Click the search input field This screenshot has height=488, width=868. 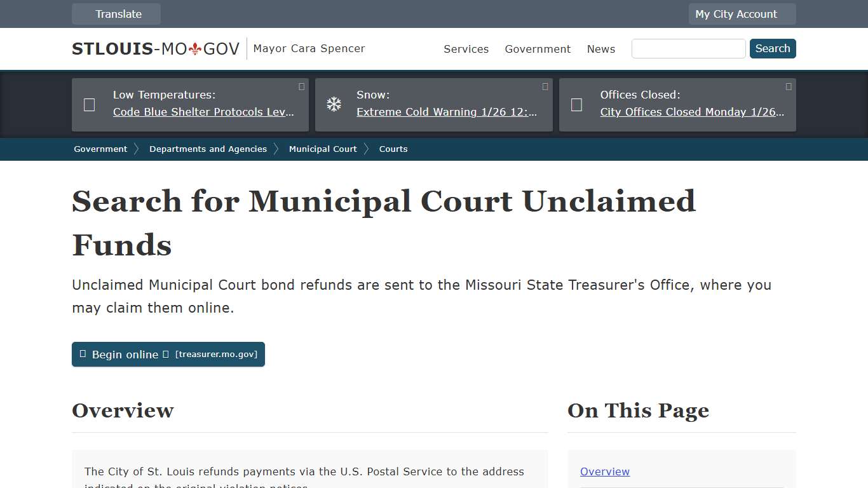[x=688, y=48]
